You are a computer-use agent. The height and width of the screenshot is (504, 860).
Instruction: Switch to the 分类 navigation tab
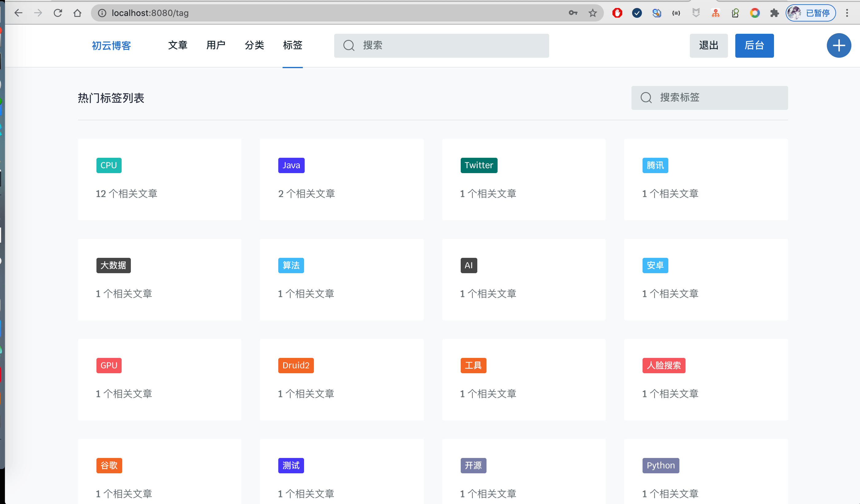tap(254, 45)
